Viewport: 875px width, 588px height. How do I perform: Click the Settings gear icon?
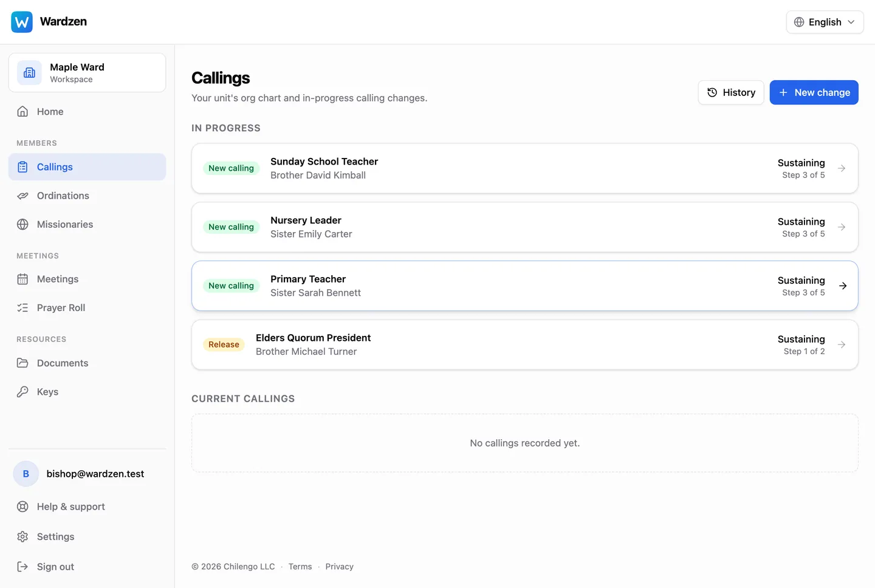pos(22,537)
